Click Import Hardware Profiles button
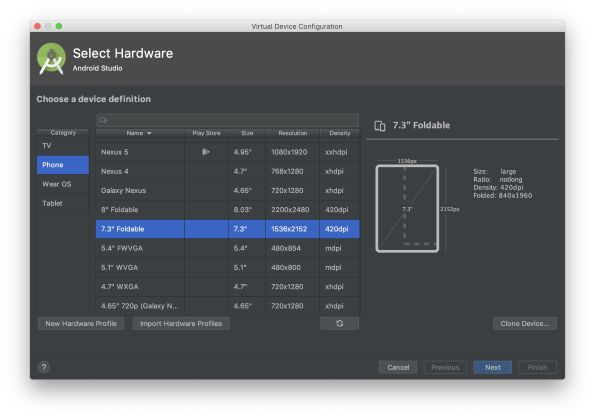Screen dimensions: 595x419 pyautogui.click(x=181, y=323)
